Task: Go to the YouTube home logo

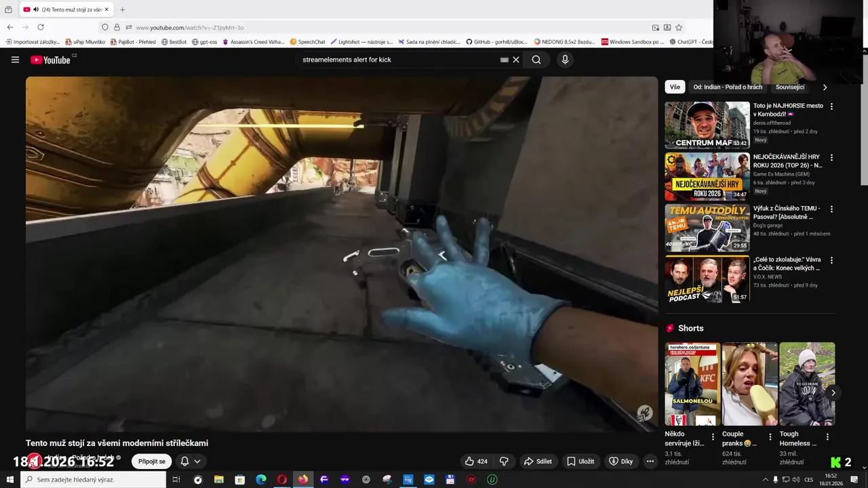Action: (51, 60)
